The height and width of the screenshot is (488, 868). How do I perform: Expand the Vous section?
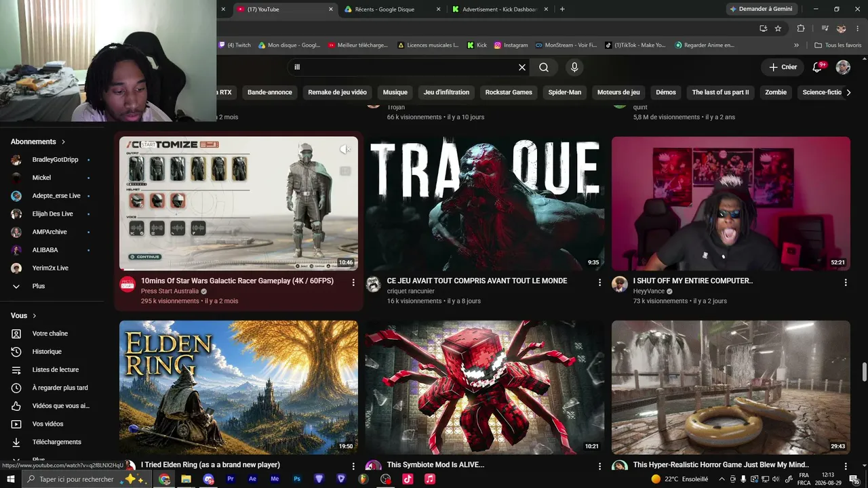pos(24,315)
